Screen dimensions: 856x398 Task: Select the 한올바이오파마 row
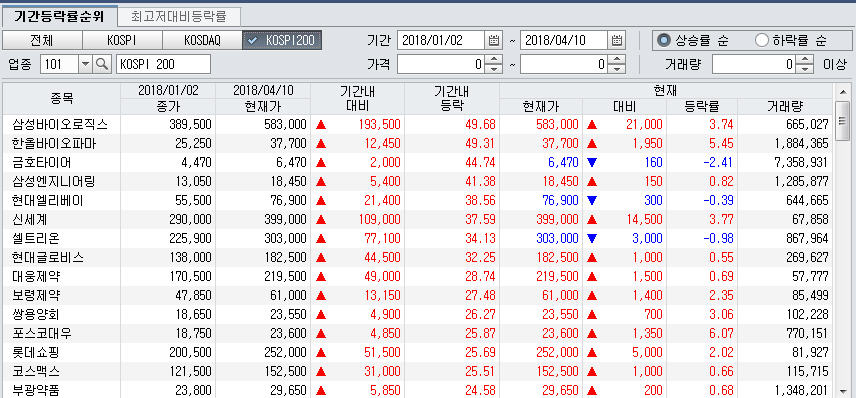tap(418, 144)
